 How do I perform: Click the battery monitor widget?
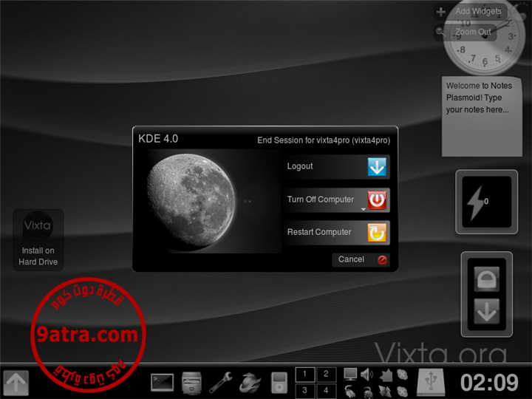tap(486, 202)
